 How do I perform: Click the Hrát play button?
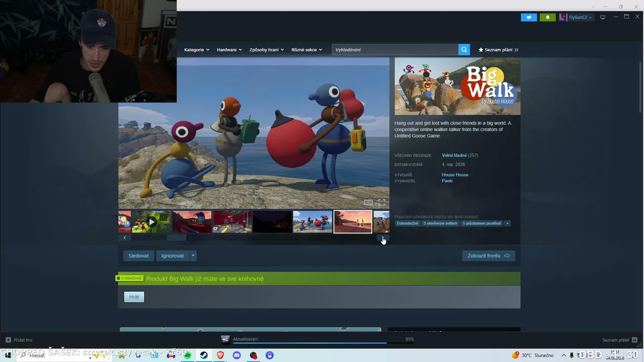coord(134,297)
